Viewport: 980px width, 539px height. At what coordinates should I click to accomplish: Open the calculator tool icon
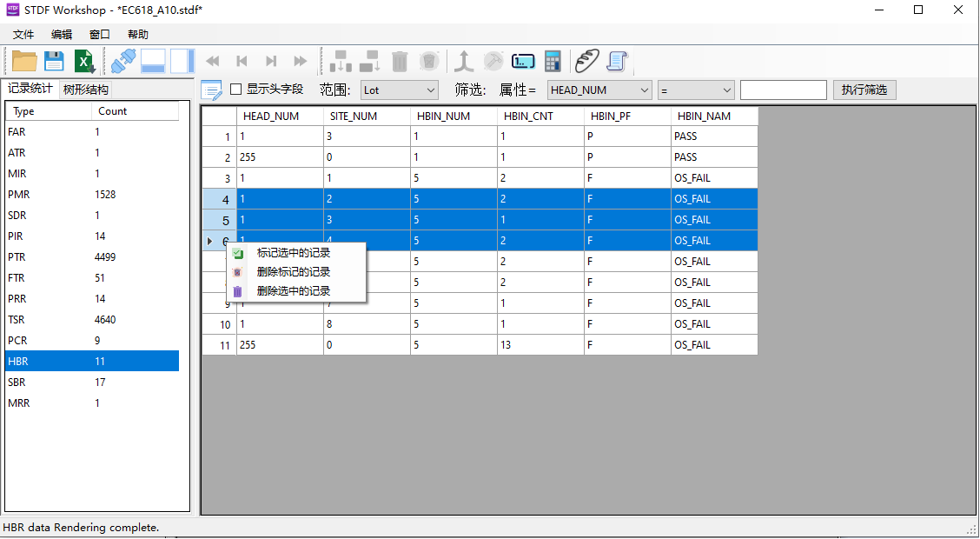coord(553,61)
